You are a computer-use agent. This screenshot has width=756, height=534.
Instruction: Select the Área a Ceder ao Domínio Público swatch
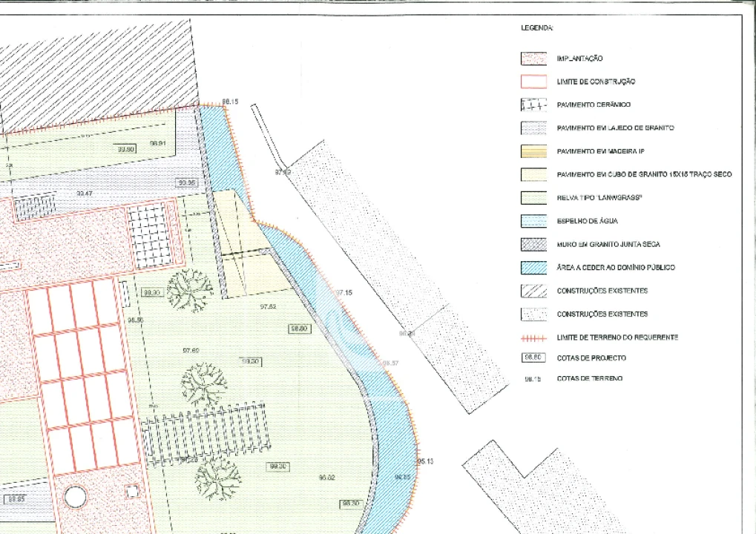(x=533, y=268)
